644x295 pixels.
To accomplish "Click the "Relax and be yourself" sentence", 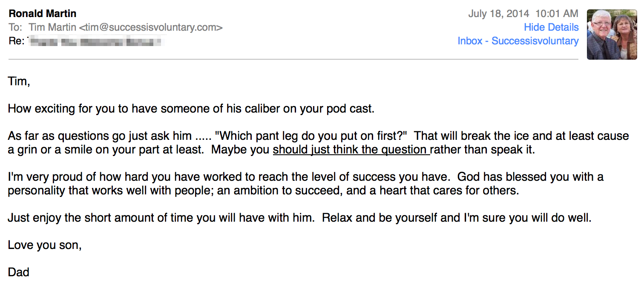I will point(457,218).
